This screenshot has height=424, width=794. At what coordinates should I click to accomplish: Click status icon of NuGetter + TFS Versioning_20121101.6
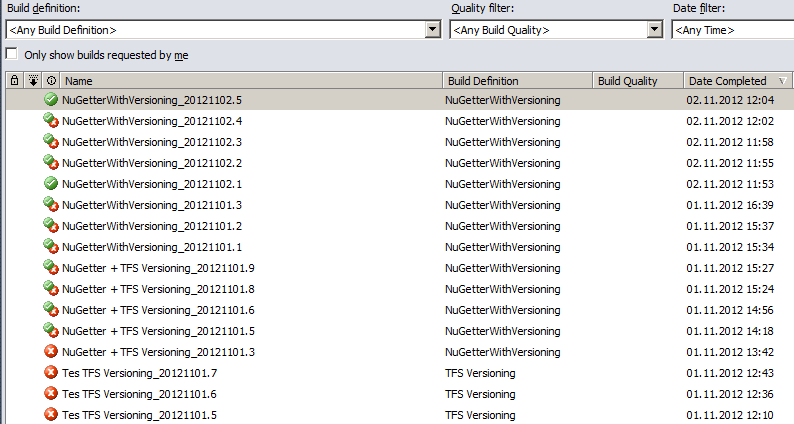pos(51,310)
